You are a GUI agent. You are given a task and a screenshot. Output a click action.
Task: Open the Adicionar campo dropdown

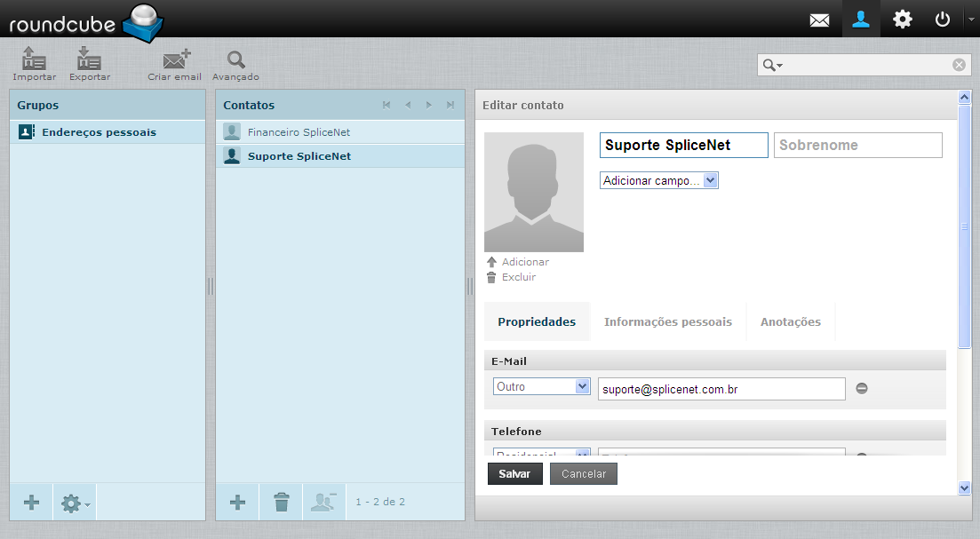[658, 180]
